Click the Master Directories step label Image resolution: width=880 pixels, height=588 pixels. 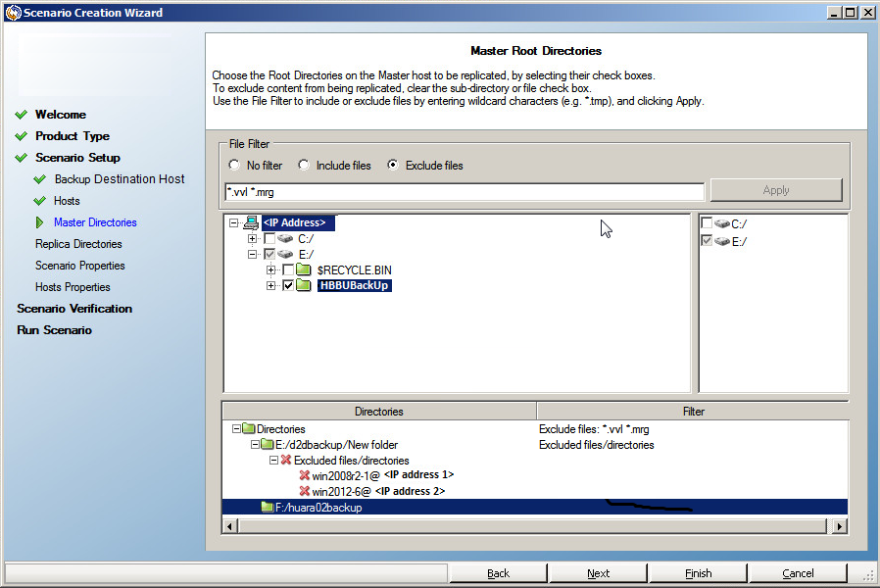pos(95,222)
